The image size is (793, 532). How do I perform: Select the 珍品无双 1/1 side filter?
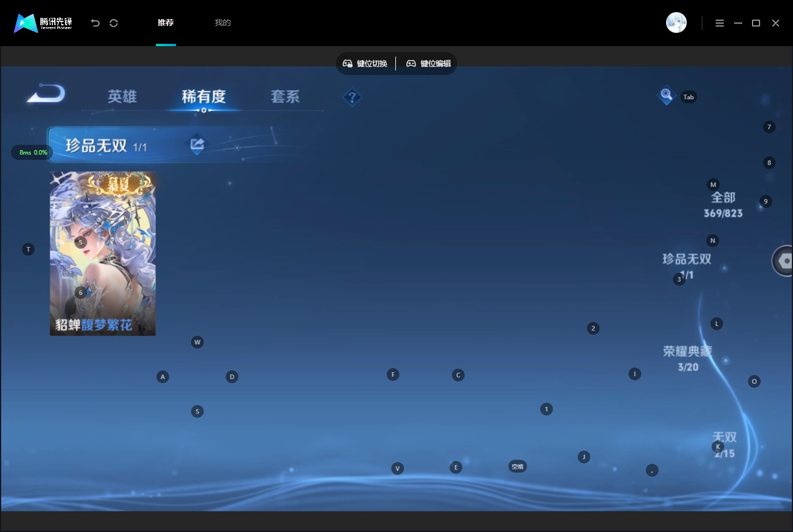687,267
